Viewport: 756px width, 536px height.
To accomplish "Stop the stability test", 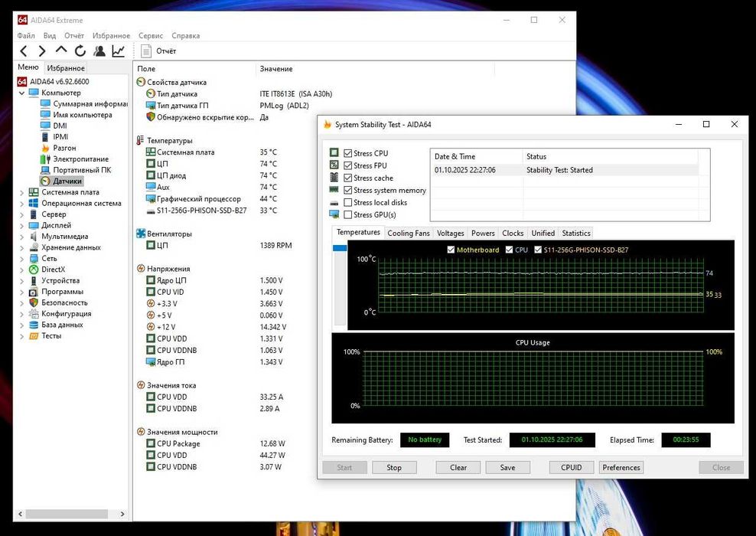I will 394,468.
